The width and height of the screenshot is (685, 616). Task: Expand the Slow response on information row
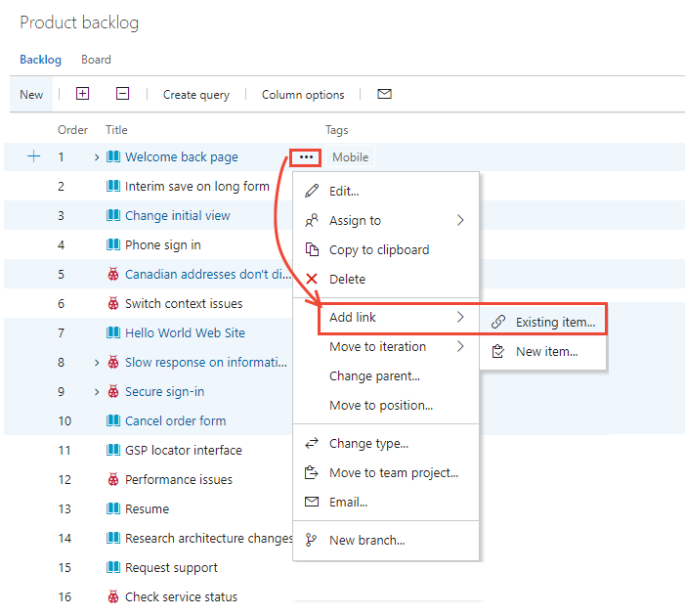tap(97, 363)
